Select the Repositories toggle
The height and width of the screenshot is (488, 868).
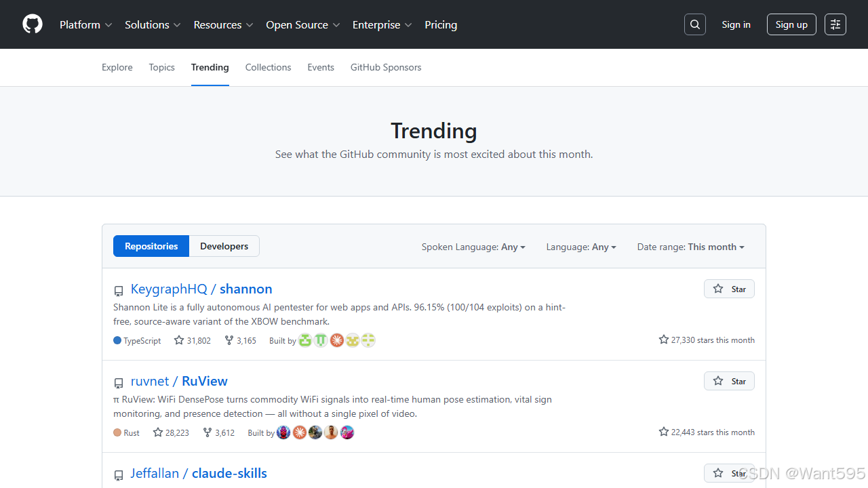pos(151,246)
